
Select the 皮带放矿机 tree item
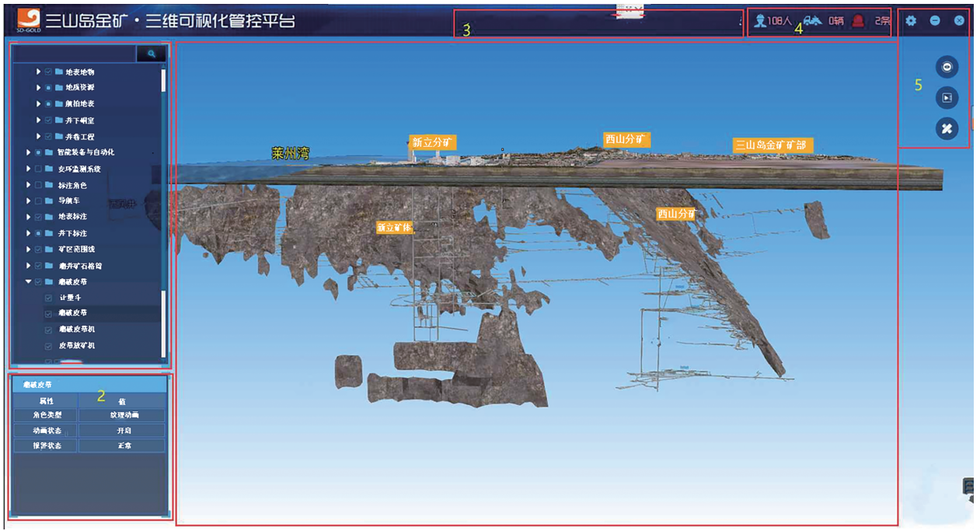(x=76, y=346)
